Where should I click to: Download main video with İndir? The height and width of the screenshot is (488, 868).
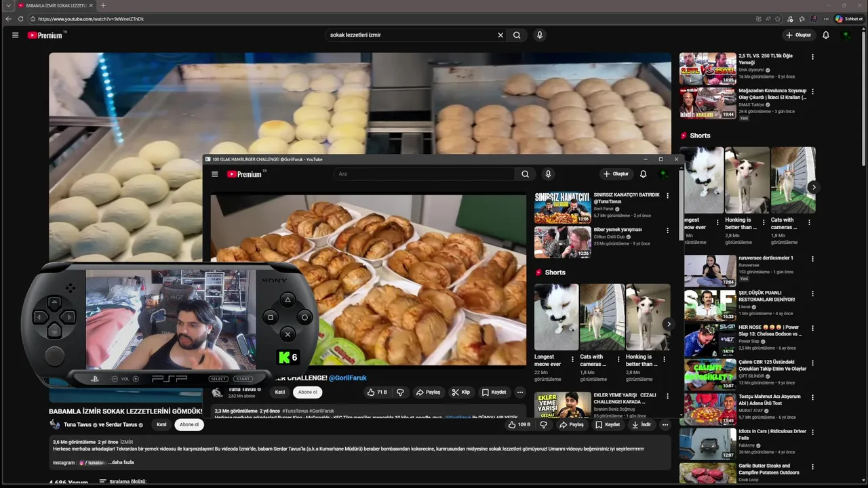click(x=642, y=425)
